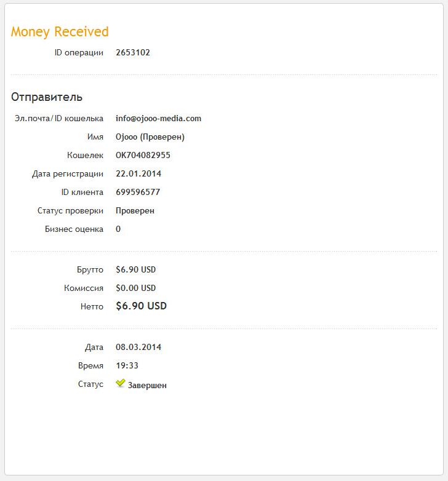
Task: Click the ID операции label
Action: pyautogui.click(x=79, y=53)
